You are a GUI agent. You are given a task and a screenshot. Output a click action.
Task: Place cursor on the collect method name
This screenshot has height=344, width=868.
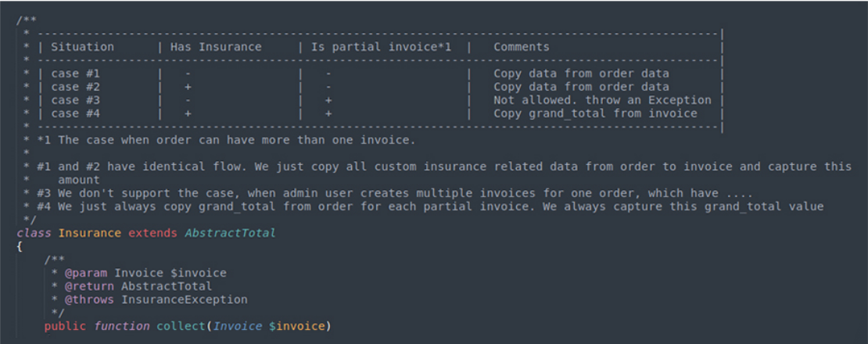pos(180,325)
